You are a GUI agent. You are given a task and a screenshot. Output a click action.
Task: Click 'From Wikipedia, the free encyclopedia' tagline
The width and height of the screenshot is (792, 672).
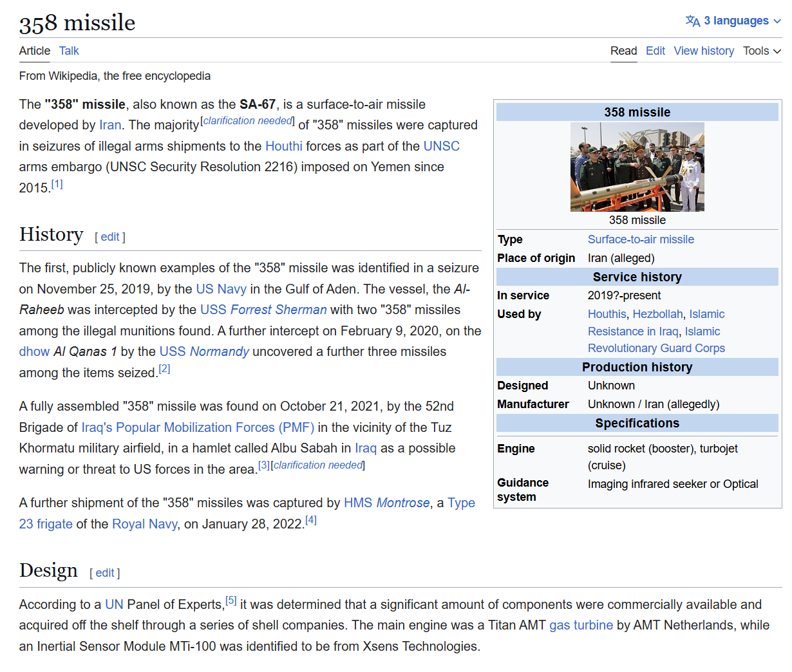pos(115,76)
